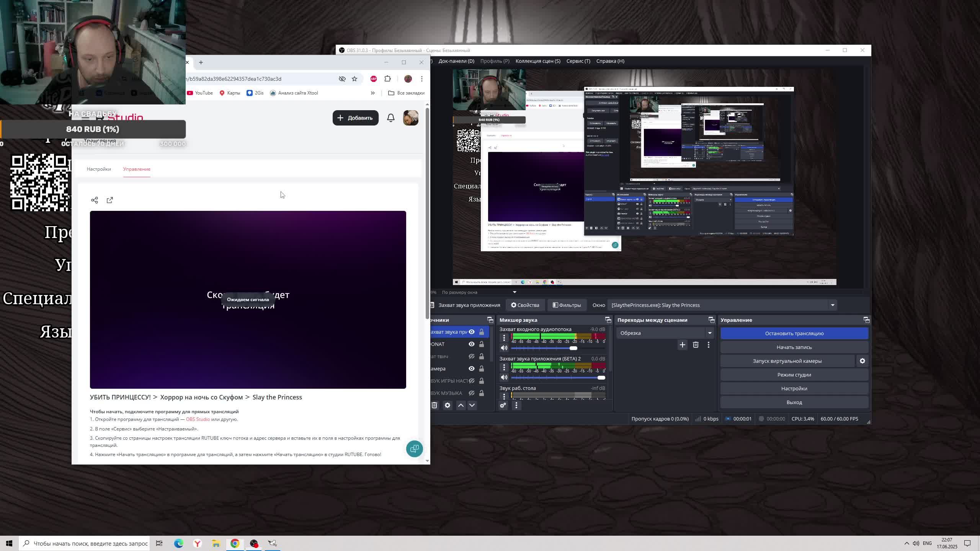The height and width of the screenshot is (551, 980).
Task: Open Справка menu in OBS
Action: coord(610,61)
